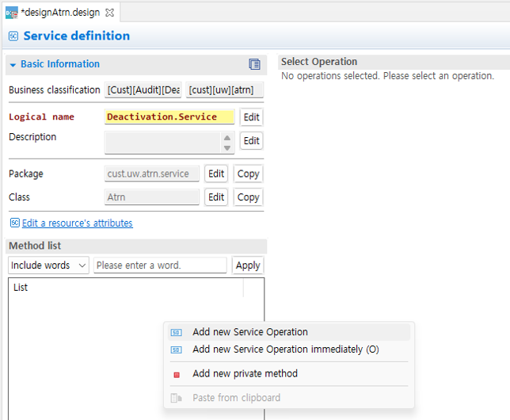This screenshot has height=420, width=510.
Task: Click the Add new Service Operation icon
Action: pos(177,333)
